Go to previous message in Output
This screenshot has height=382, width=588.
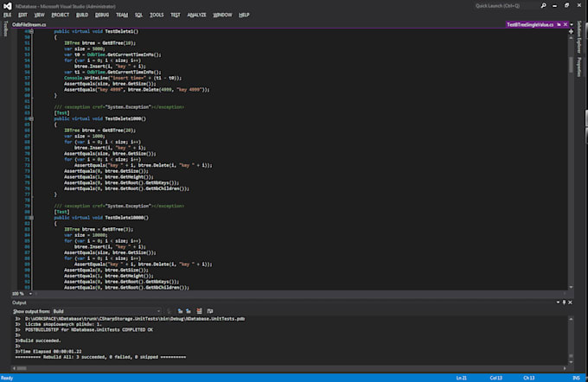(x=181, y=311)
